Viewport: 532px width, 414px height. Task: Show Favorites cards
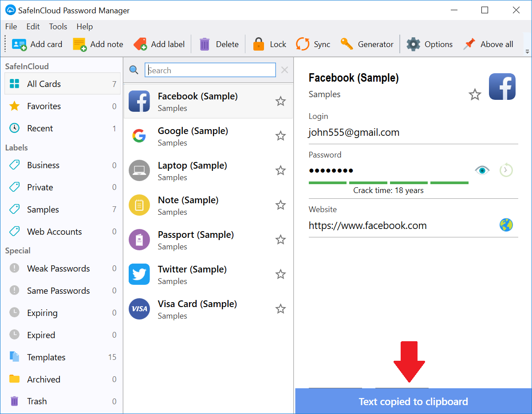(63, 106)
